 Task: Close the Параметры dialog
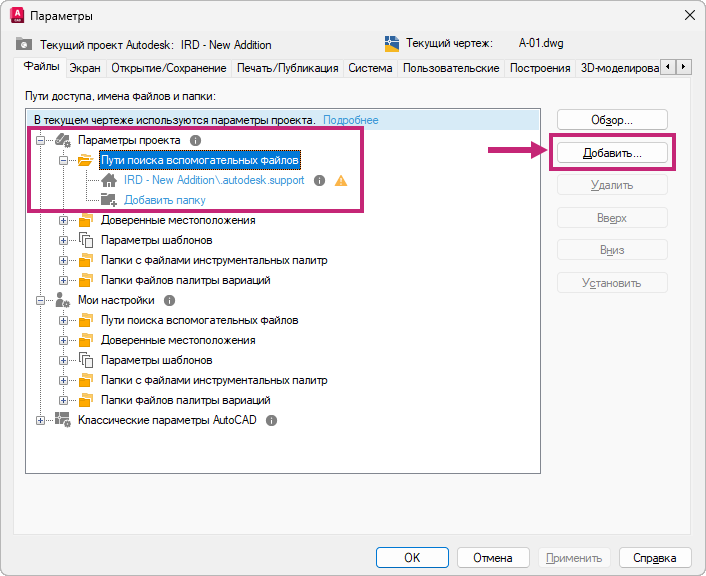coord(689,15)
